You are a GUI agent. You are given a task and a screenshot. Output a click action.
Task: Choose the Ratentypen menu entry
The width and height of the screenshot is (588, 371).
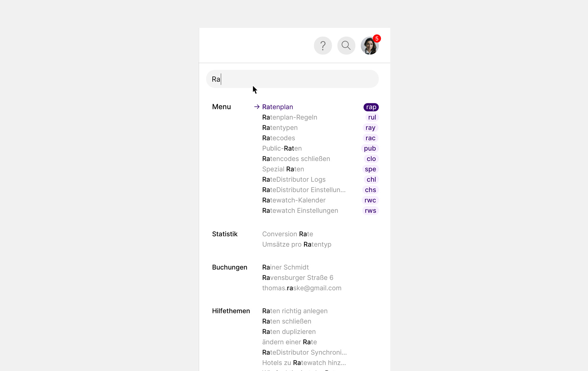[280, 128]
